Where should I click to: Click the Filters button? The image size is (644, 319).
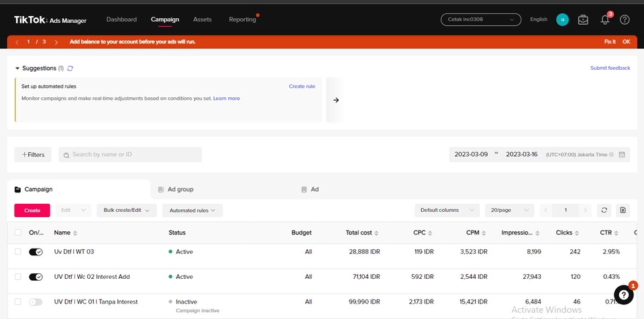(x=33, y=155)
